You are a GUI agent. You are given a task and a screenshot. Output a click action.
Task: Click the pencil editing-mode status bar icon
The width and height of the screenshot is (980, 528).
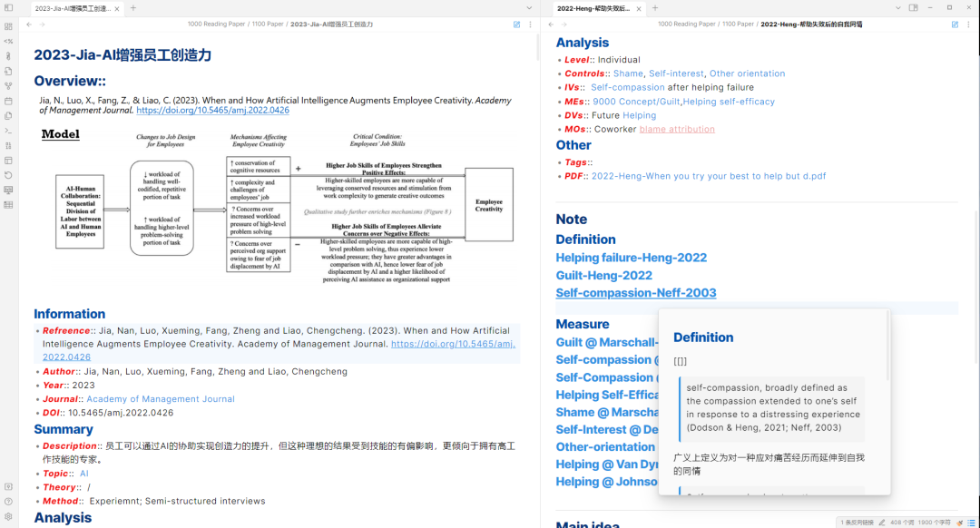882,523
